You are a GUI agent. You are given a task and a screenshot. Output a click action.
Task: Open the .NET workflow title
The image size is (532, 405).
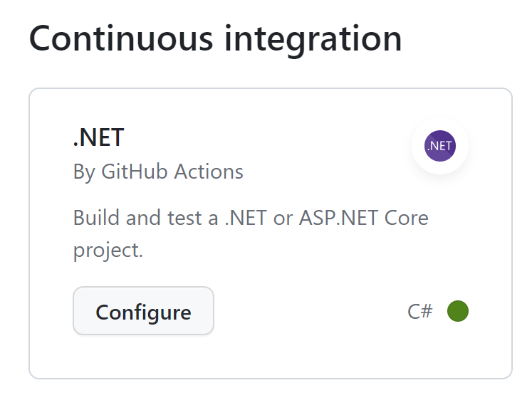[98, 137]
